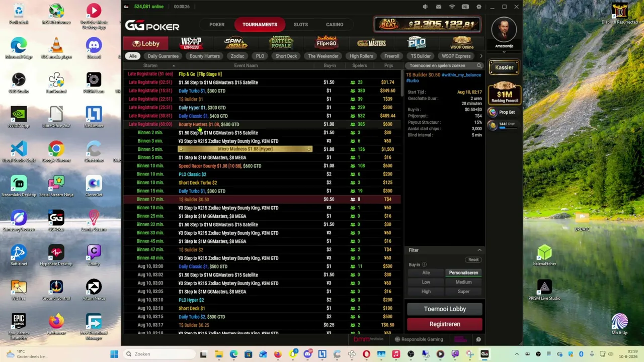Viewport: 644px width, 362px height.
Task: Filter tournaments by WSOP Express chip
Action: pyautogui.click(x=456, y=56)
